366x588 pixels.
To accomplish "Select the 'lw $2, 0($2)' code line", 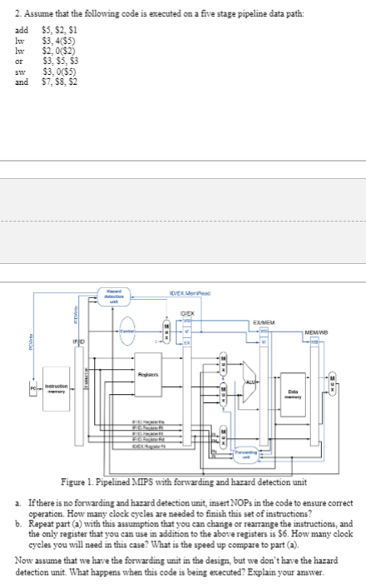I will (45, 51).
